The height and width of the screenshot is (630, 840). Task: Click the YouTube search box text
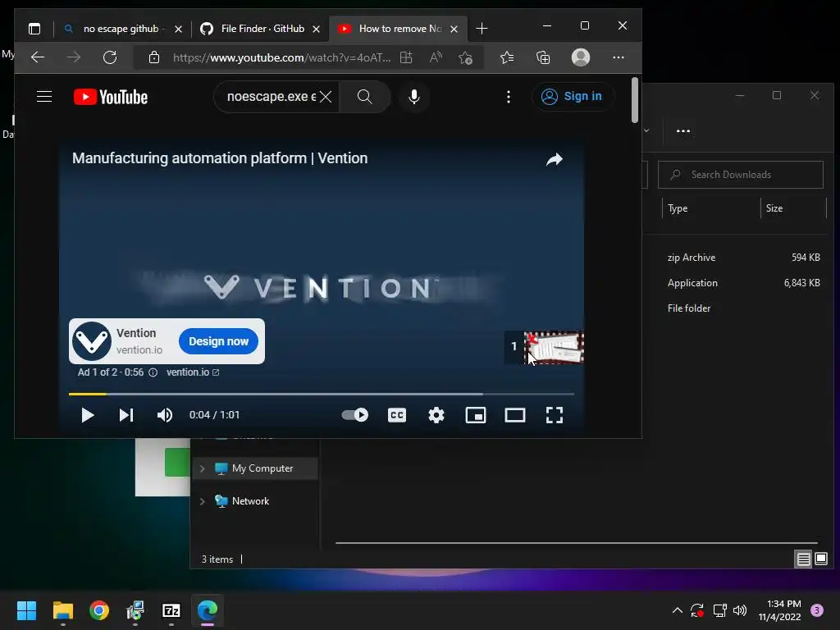(x=271, y=97)
